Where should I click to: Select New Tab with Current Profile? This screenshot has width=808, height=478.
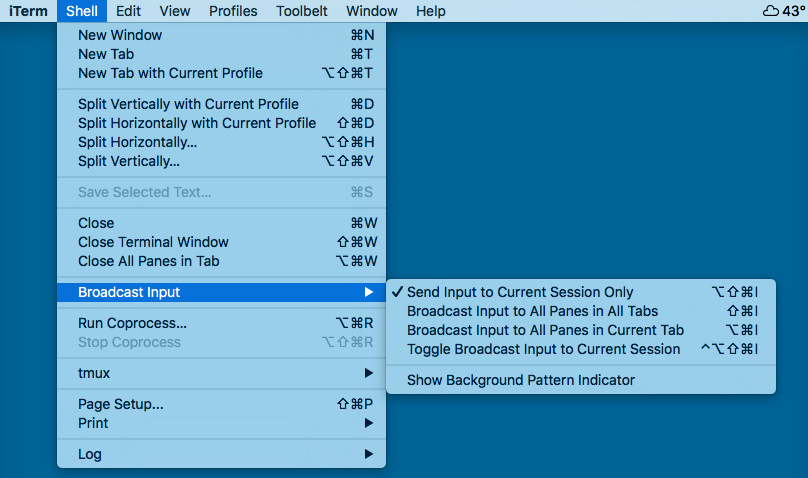(222, 73)
